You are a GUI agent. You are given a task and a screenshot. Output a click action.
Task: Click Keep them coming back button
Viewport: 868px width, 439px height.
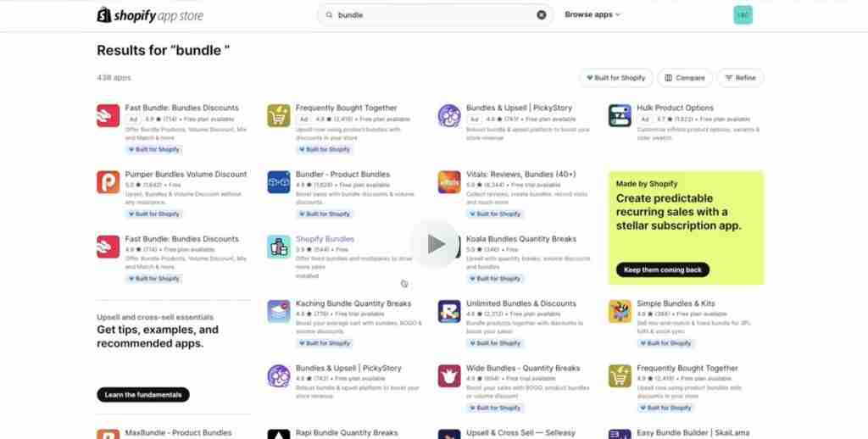tap(663, 270)
